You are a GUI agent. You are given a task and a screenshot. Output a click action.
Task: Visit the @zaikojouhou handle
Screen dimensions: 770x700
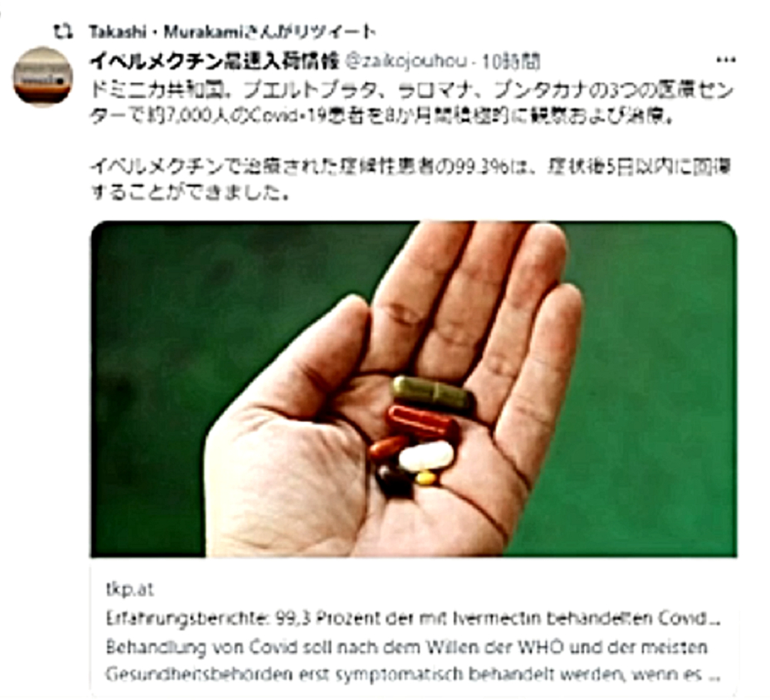pyautogui.click(x=407, y=62)
